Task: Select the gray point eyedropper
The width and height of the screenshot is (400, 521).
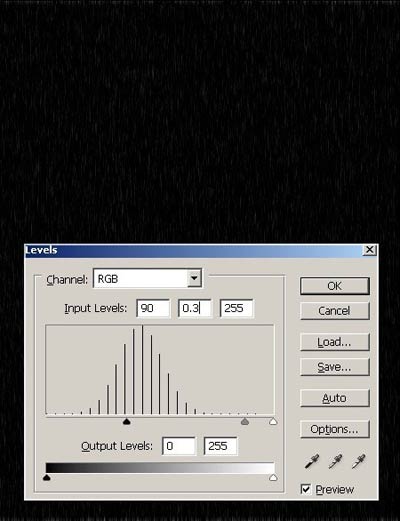Action: [x=335, y=461]
